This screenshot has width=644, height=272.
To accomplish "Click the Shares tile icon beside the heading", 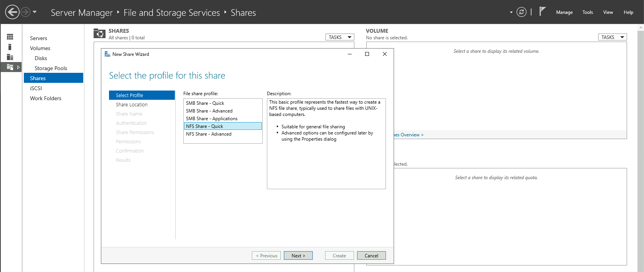I will [x=99, y=34].
